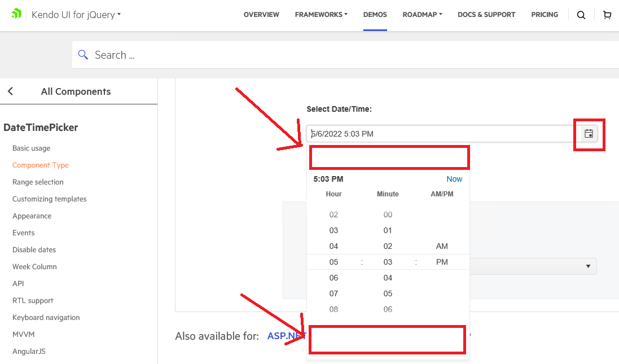Open the Range selection demo link
619x364 pixels.
click(38, 182)
